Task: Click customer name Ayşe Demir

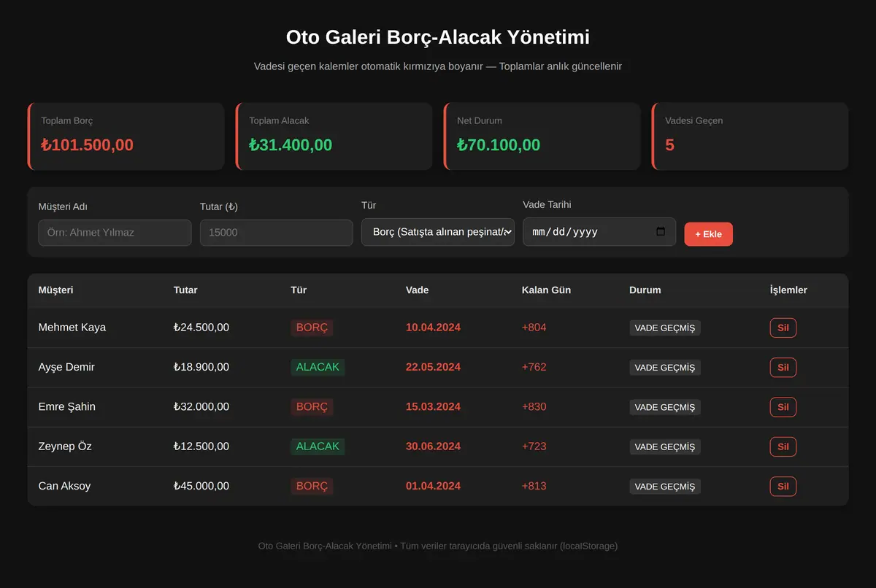Action: [x=66, y=367]
